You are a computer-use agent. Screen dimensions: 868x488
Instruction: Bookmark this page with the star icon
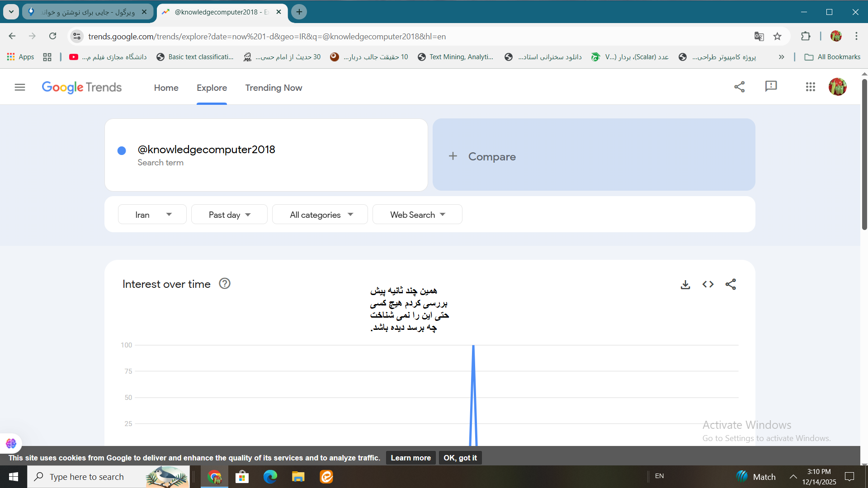point(777,37)
